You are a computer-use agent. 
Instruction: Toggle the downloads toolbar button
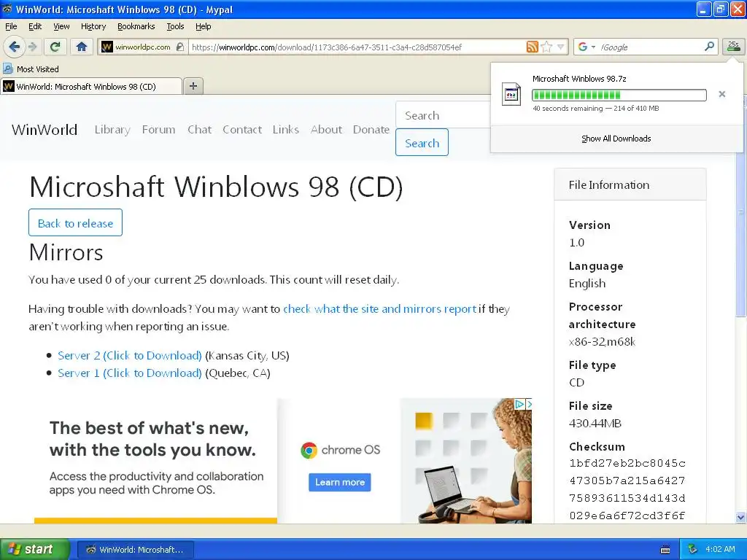(x=734, y=47)
